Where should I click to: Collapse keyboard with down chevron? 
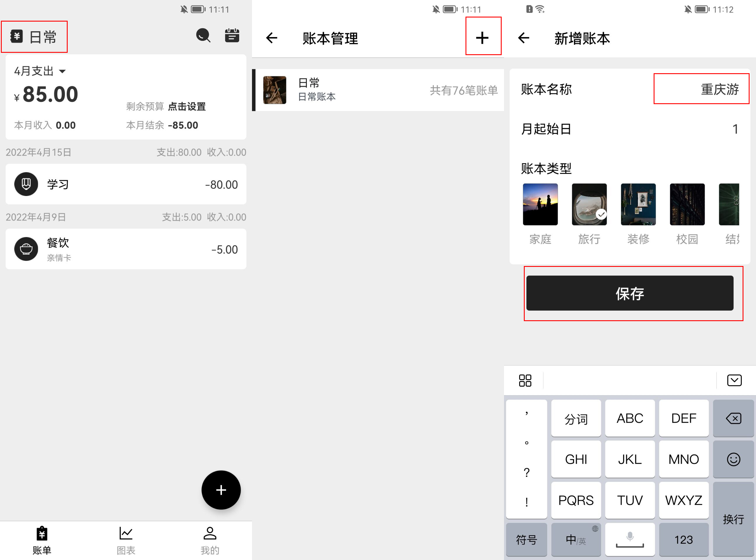[734, 380]
